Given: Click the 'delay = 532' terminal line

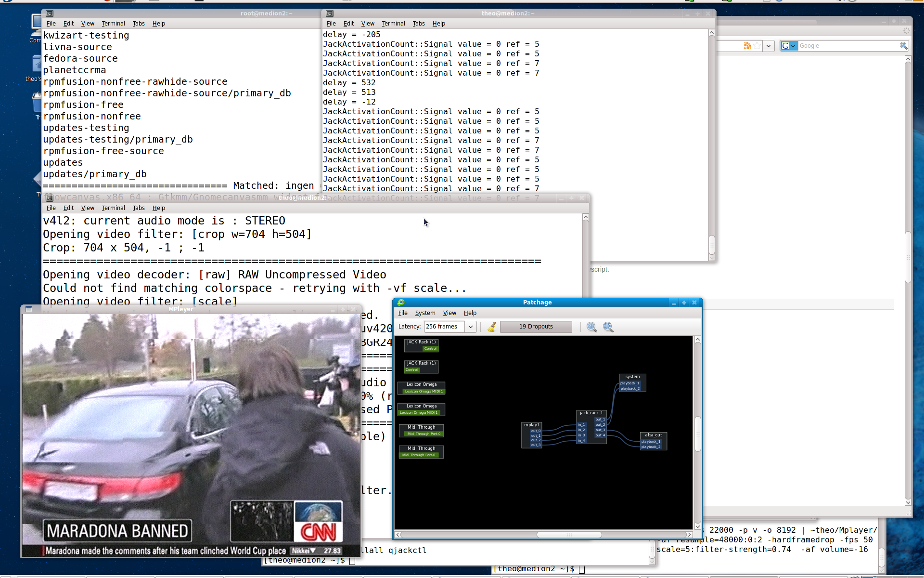Looking at the screenshot, I should click(x=349, y=83).
